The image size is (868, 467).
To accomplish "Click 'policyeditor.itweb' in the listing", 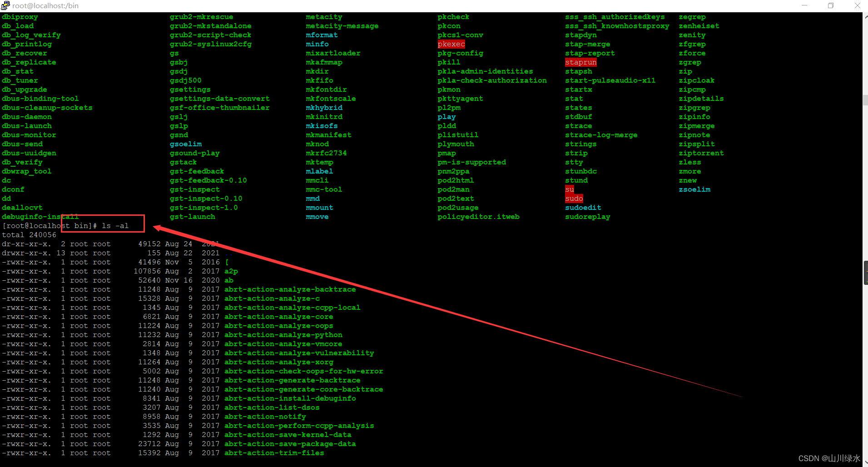I will click(x=478, y=217).
